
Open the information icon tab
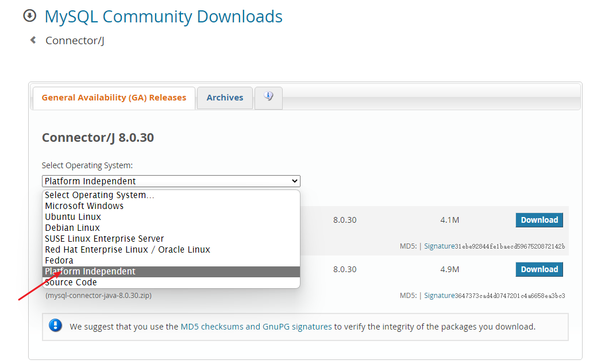tap(268, 97)
